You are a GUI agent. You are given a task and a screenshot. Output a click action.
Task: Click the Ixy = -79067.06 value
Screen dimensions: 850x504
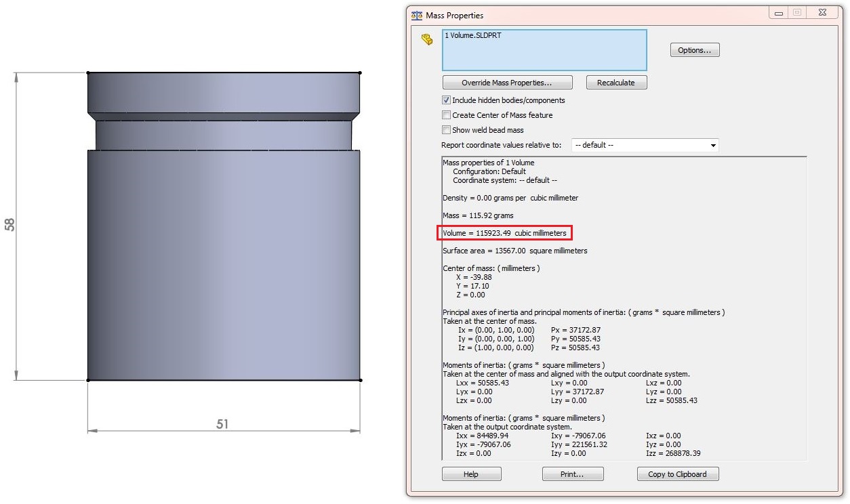pyautogui.click(x=579, y=436)
